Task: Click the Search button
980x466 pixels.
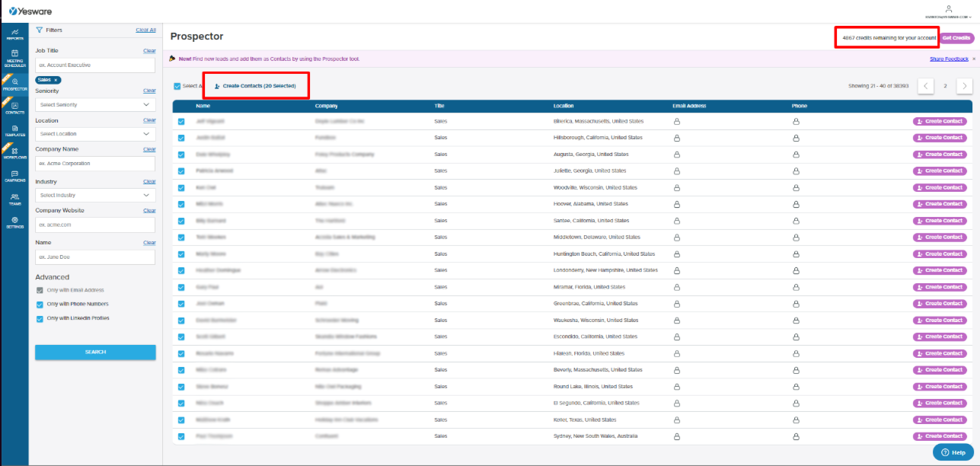Action: (95, 352)
